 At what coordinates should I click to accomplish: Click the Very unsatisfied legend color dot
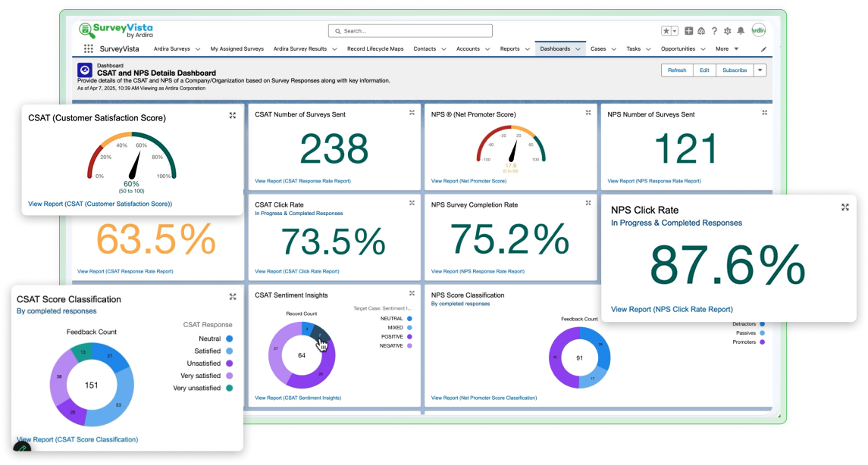point(229,388)
